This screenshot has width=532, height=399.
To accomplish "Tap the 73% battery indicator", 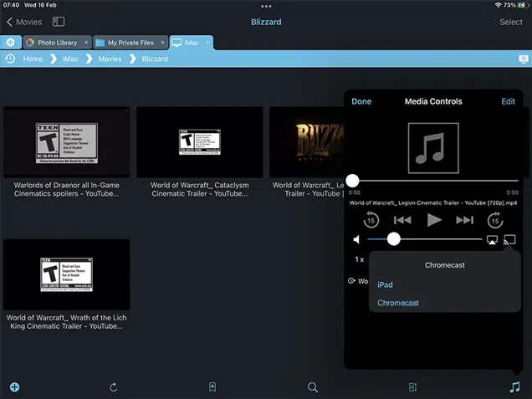I will click(516, 5).
